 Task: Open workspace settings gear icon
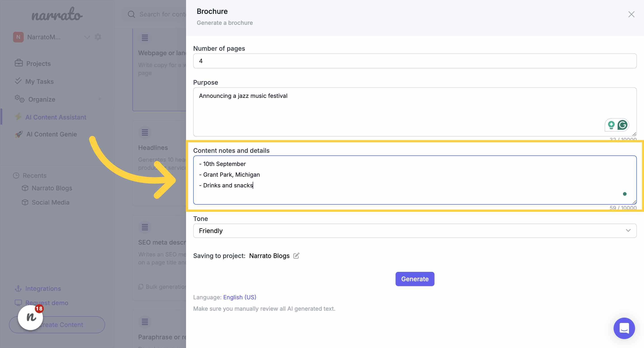point(98,37)
